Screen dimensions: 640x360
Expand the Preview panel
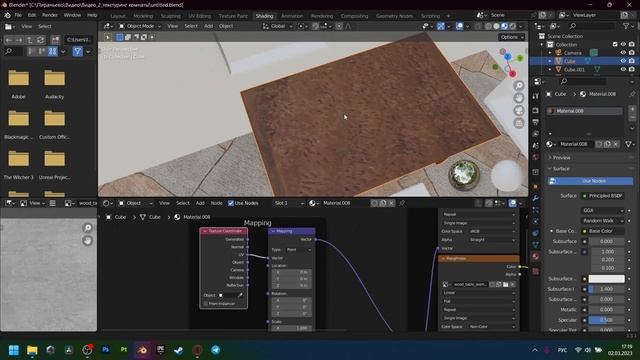(x=562, y=158)
